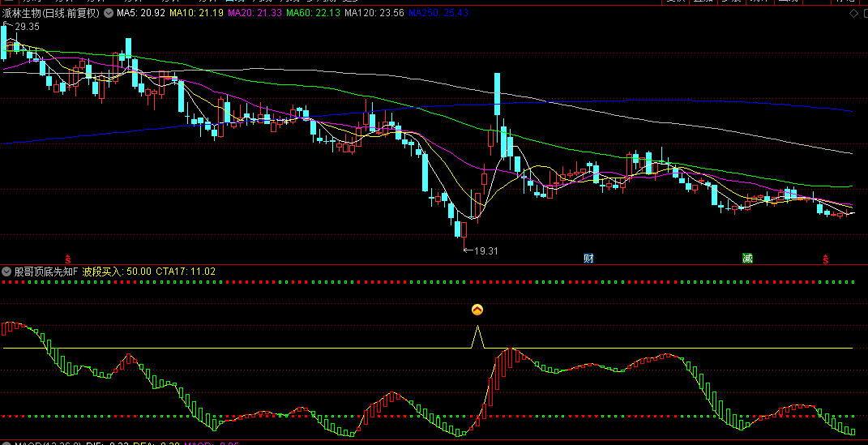
Task: Click the 股哥顶底先知F indicator name
Action: [46, 272]
